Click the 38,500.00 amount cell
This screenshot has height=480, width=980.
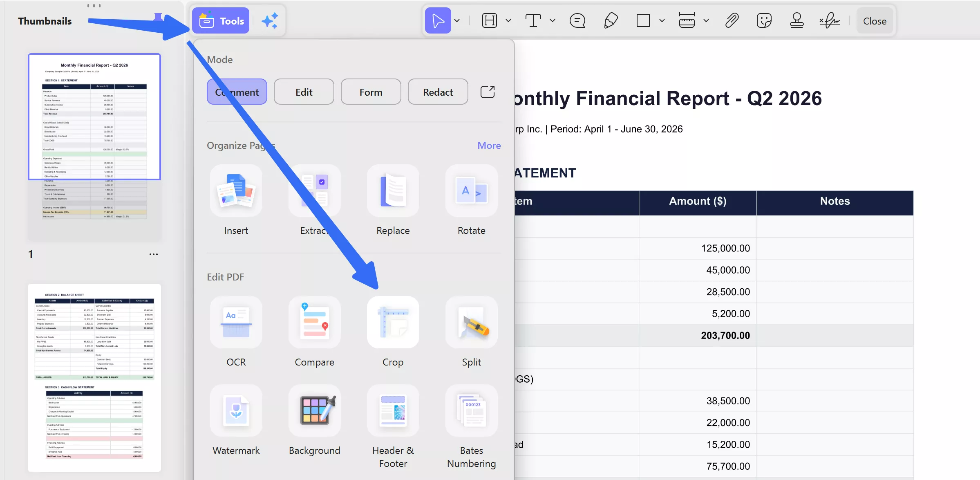[698, 401]
